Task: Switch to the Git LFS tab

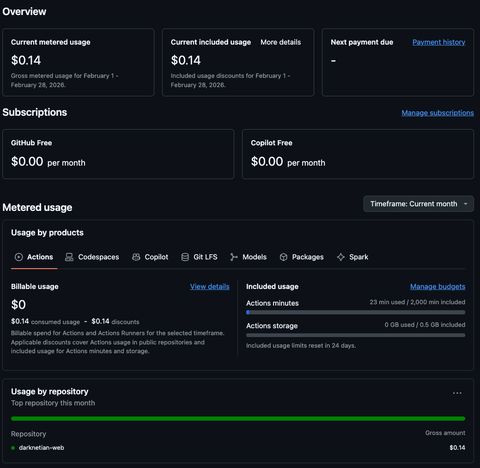Action: click(x=199, y=257)
